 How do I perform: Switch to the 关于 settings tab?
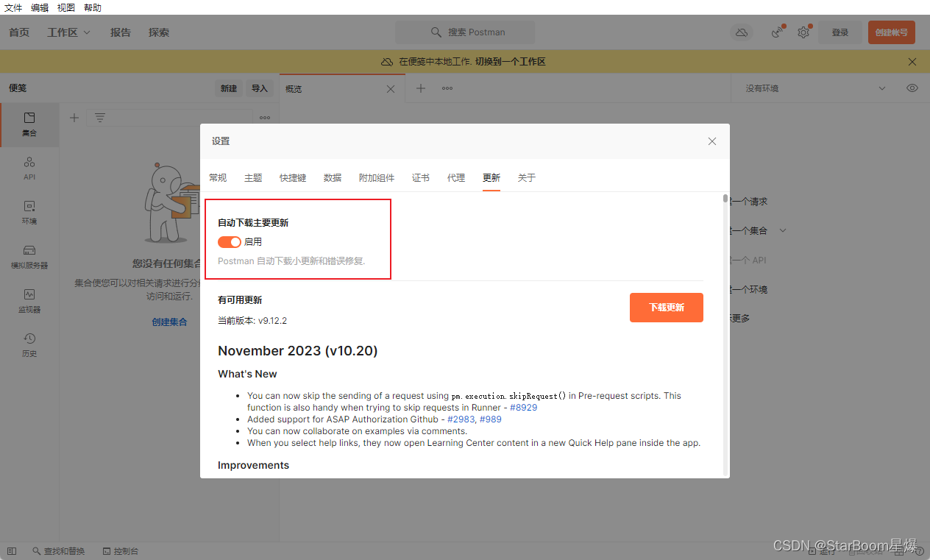click(x=527, y=178)
